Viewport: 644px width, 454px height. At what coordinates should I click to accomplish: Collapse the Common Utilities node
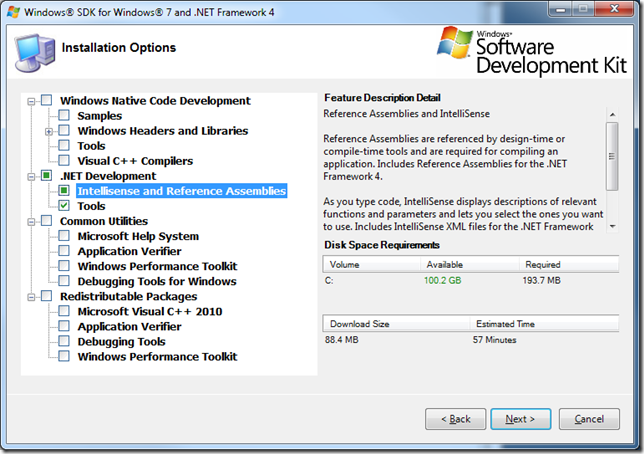31,222
